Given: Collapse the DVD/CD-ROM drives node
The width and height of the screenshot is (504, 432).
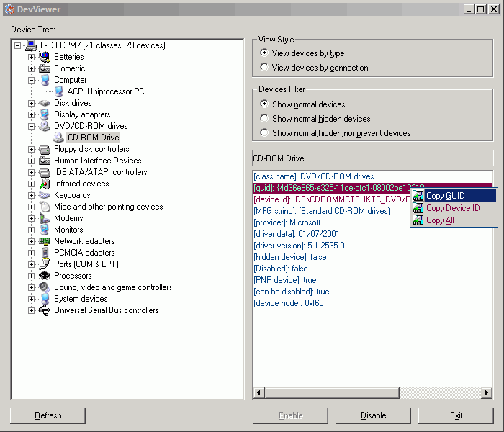Looking at the screenshot, I should tap(31, 126).
